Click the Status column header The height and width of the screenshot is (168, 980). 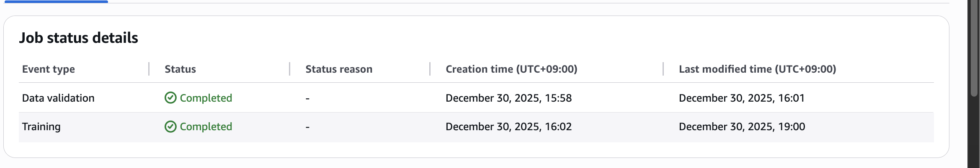(x=180, y=69)
